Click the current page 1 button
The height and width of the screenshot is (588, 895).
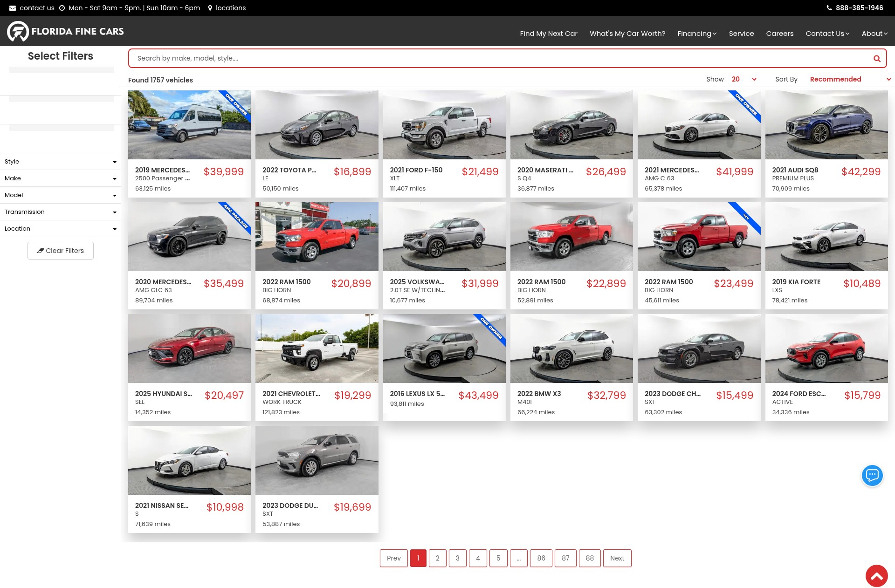[x=418, y=558]
